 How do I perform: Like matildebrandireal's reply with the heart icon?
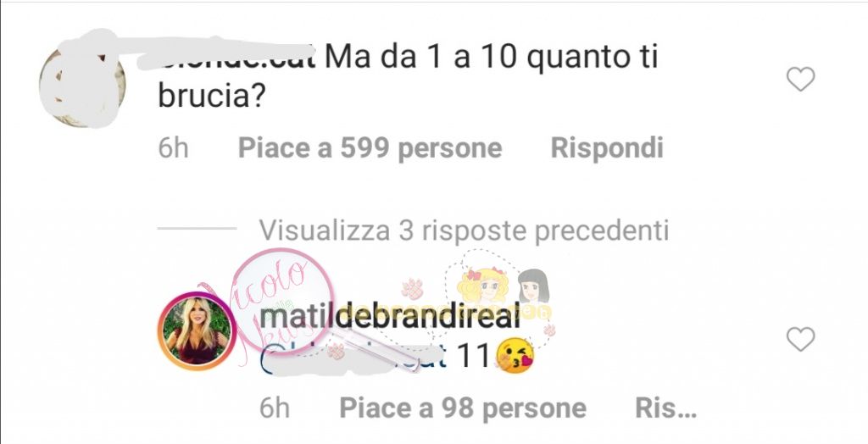point(800,339)
